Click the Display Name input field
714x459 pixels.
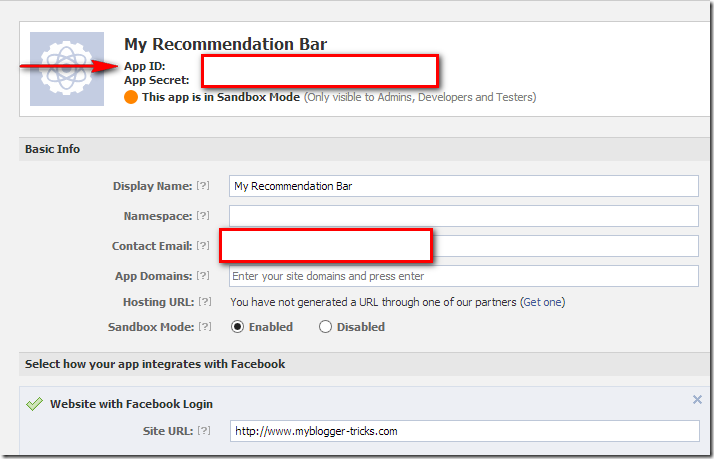(x=463, y=186)
